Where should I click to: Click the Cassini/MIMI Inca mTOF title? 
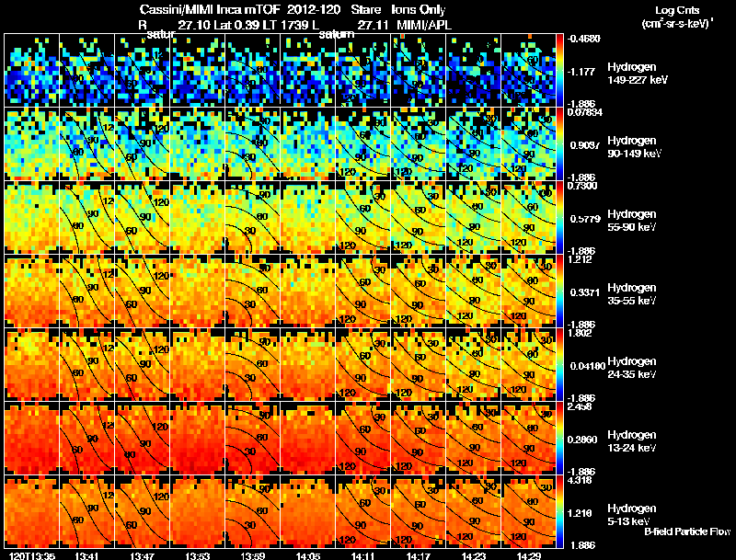click(210, 9)
